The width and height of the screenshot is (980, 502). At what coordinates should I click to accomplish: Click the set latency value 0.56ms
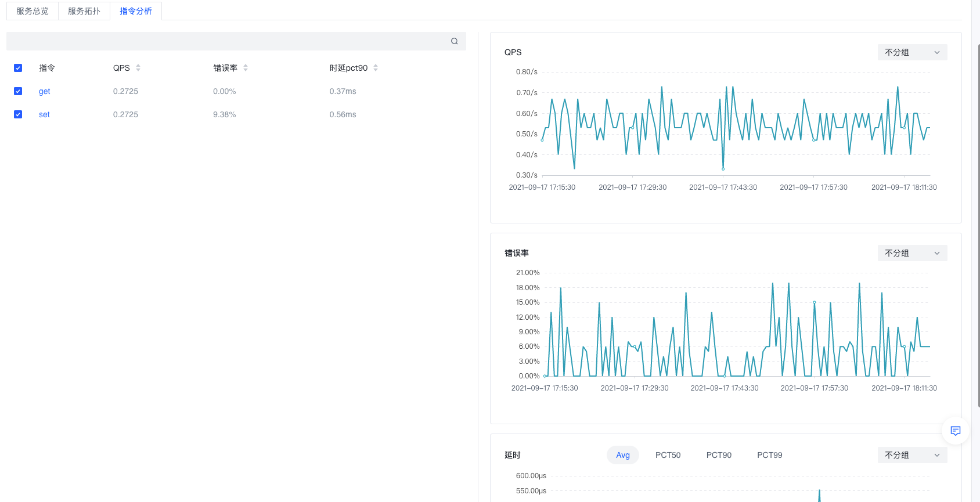pos(343,114)
